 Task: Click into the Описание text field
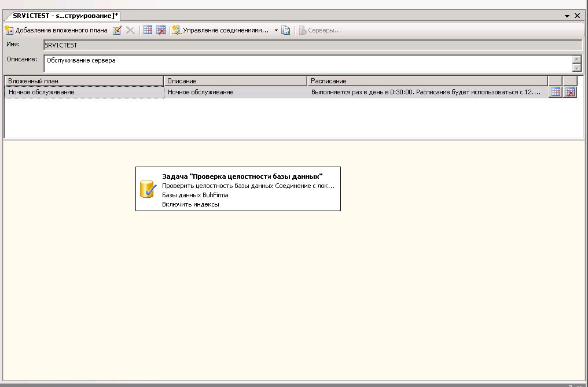coord(307,63)
